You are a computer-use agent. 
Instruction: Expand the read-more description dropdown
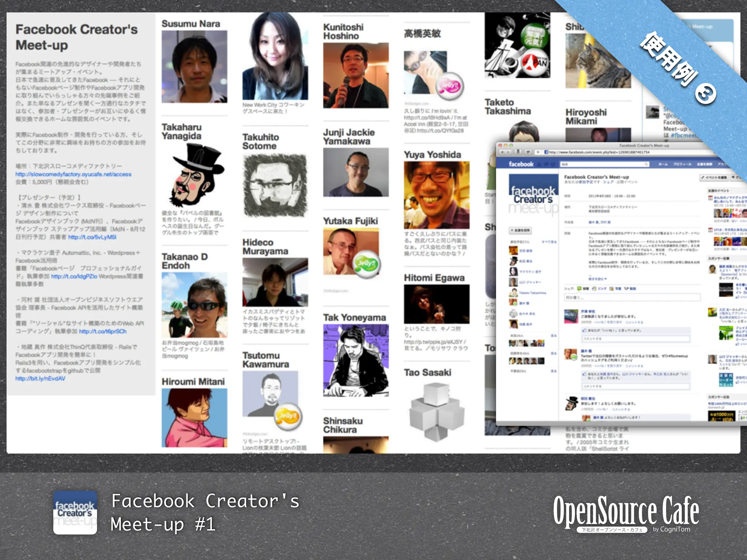coord(597,279)
